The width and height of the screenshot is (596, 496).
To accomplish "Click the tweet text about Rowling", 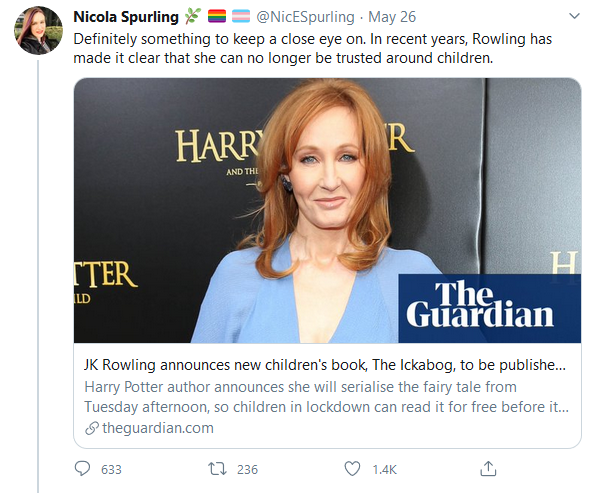I will (x=312, y=49).
